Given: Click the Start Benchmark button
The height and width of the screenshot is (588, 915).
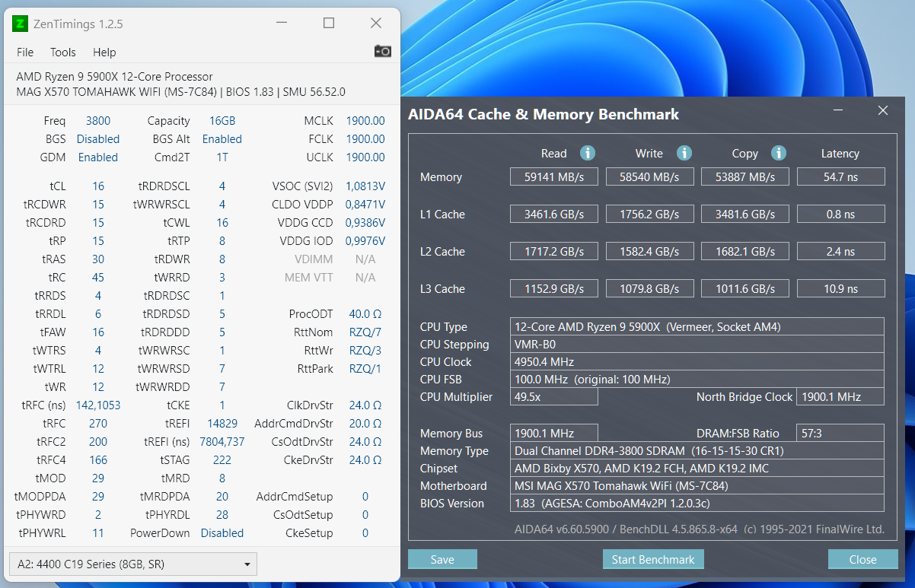Looking at the screenshot, I should 653,559.
